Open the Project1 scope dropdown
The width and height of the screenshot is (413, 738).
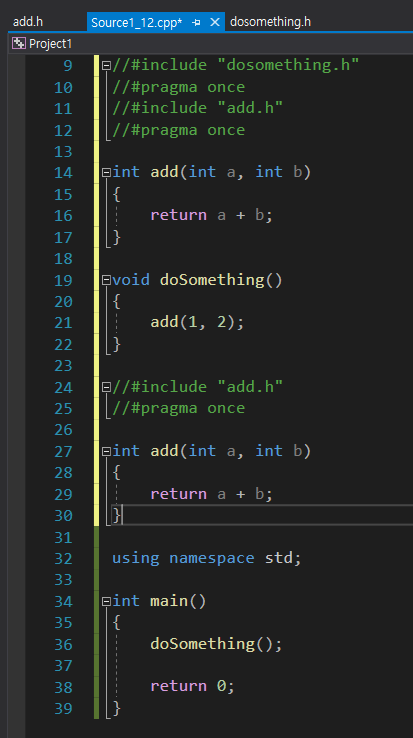pyautogui.click(x=212, y=44)
